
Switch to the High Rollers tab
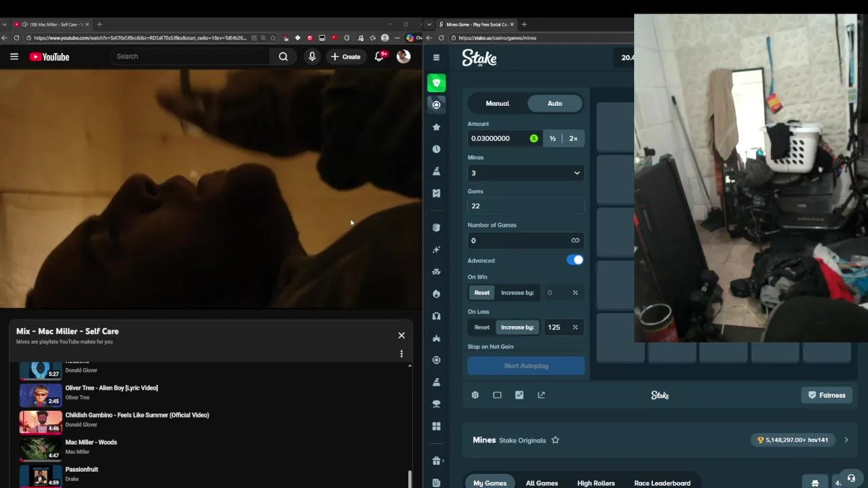tap(596, 483)
